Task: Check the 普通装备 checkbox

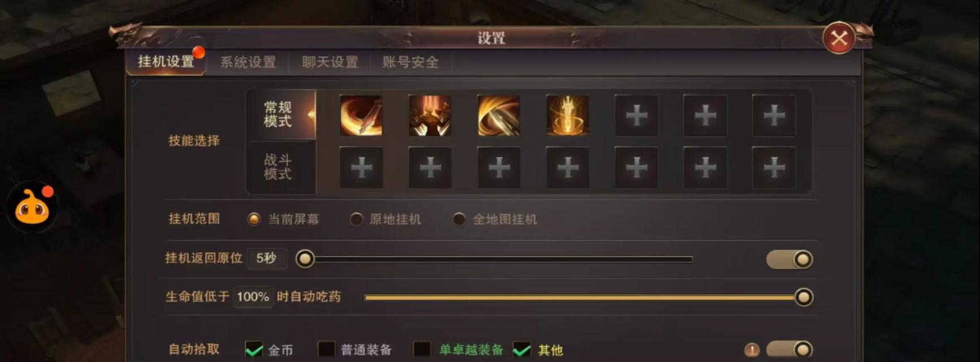Action: [326, 350]
